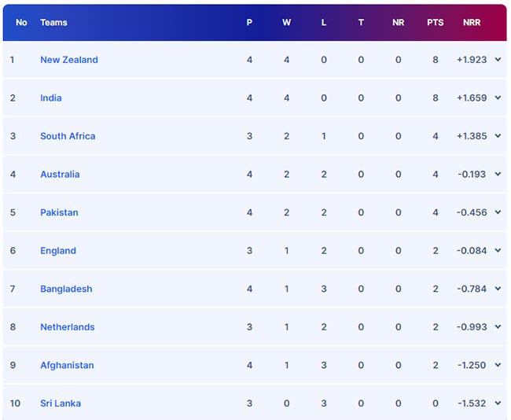
Task: Click the PTS column header
Action: coord(436,23)
